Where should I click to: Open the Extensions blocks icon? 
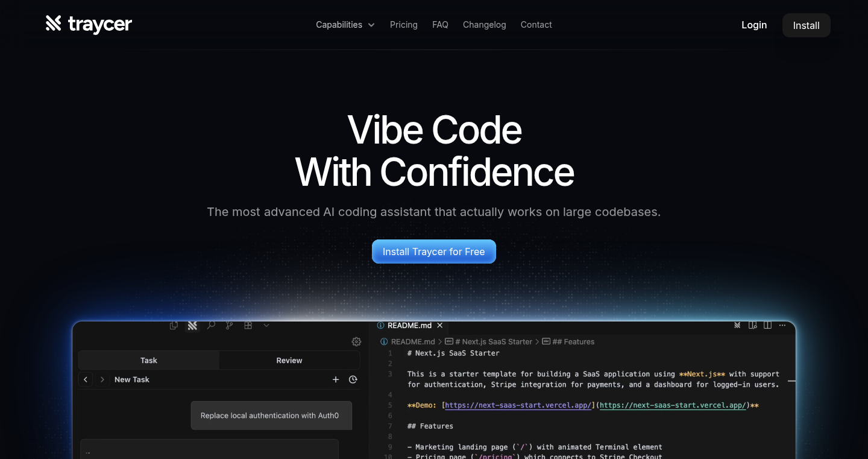click(248, 325)
